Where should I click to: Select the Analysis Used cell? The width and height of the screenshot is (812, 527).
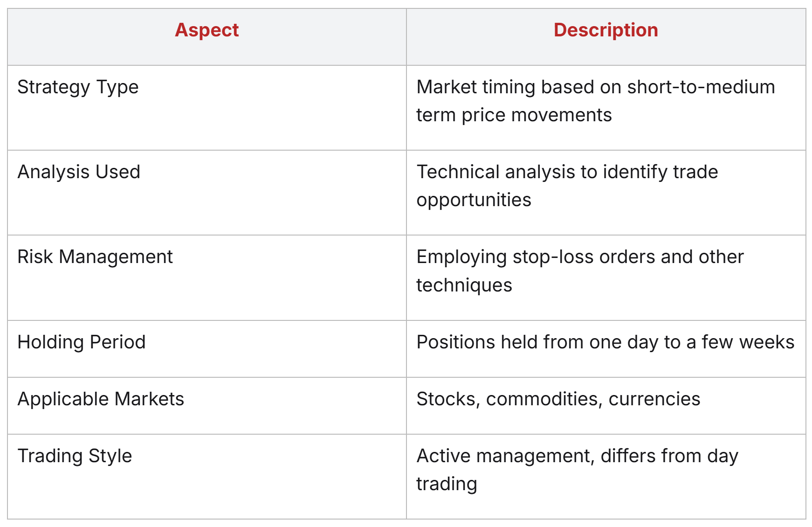[x=207, y=193]
